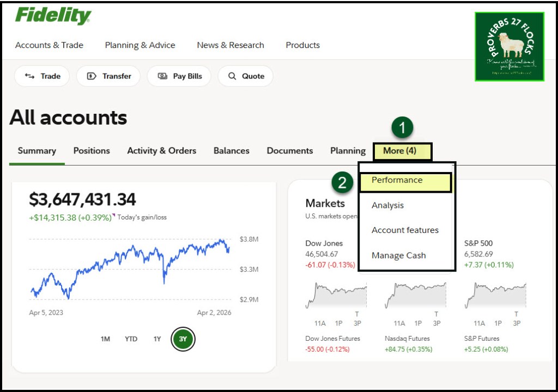Image resolution: width=558 pixels, height=392 pixels.
Task: Select the 1Y chart range
Action: 157,339
